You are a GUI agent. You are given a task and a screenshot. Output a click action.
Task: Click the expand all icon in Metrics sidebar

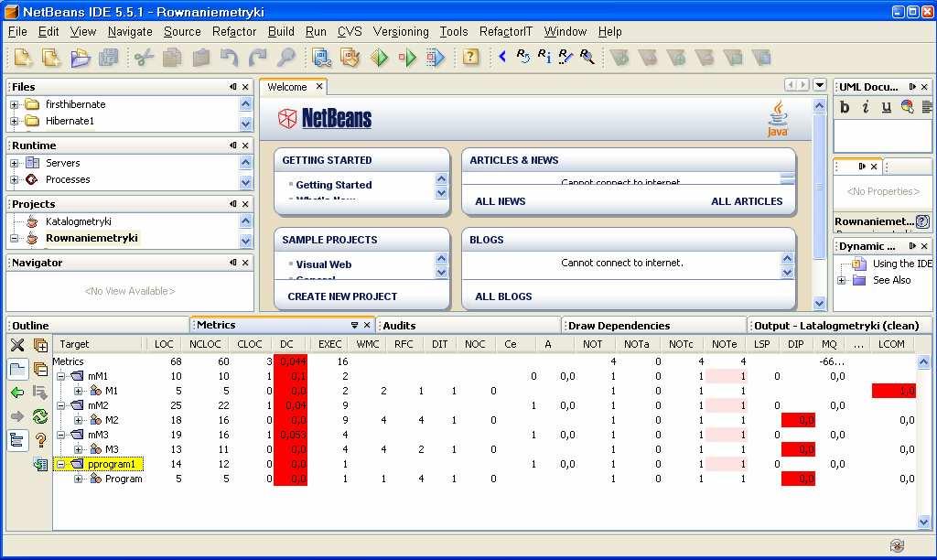click(x=40, y=345)
